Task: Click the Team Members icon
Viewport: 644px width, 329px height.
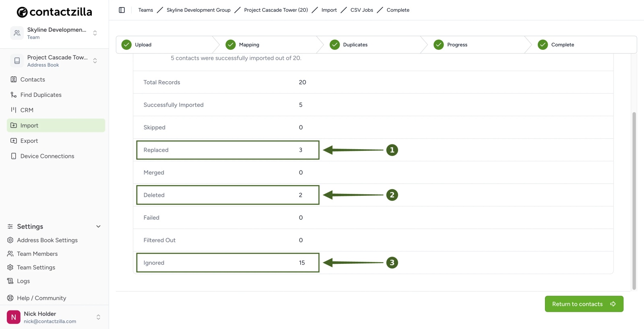Action: [x=10, y=254]
